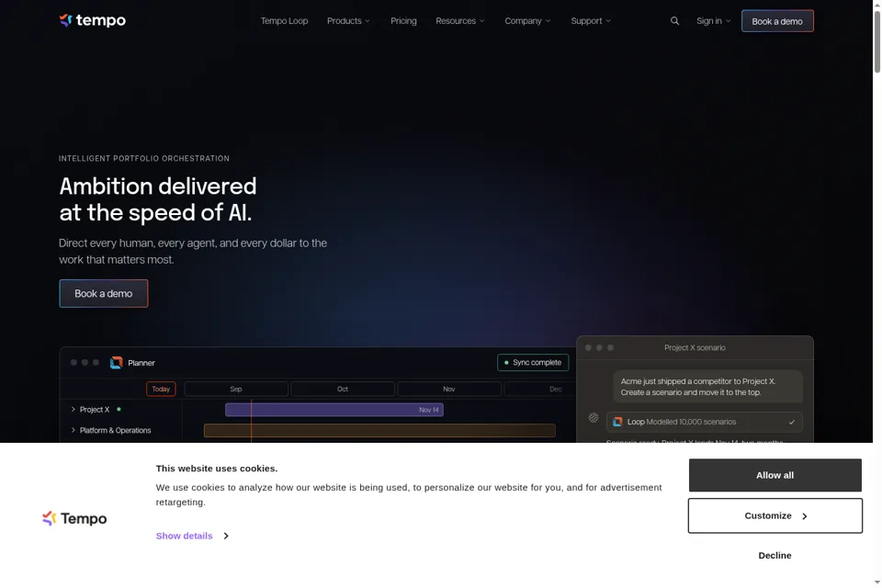882x588 pixels.
Task: Click the page vertical scrollbar thumb
Action: [876, 42]
